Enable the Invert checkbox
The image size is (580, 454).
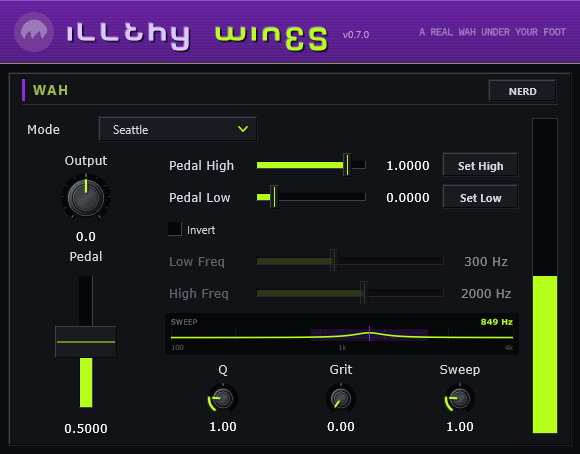coord(175,229)
